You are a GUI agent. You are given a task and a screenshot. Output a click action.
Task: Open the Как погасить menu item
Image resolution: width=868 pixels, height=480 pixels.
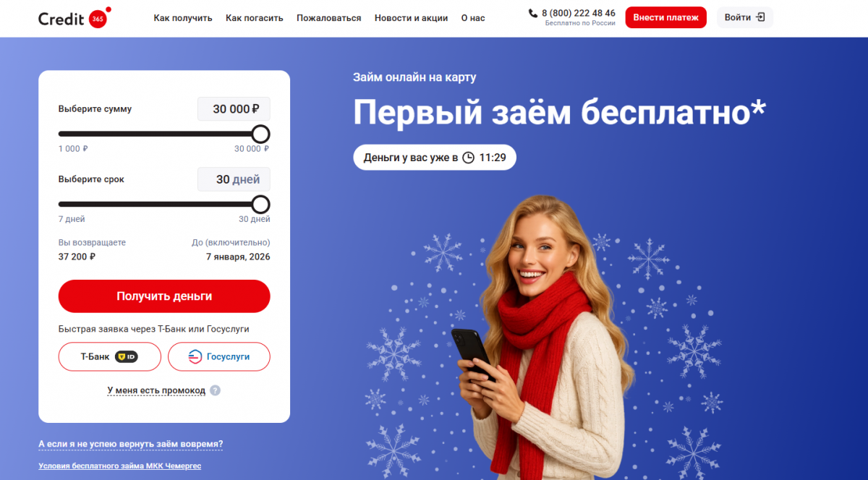click(255, 18)
